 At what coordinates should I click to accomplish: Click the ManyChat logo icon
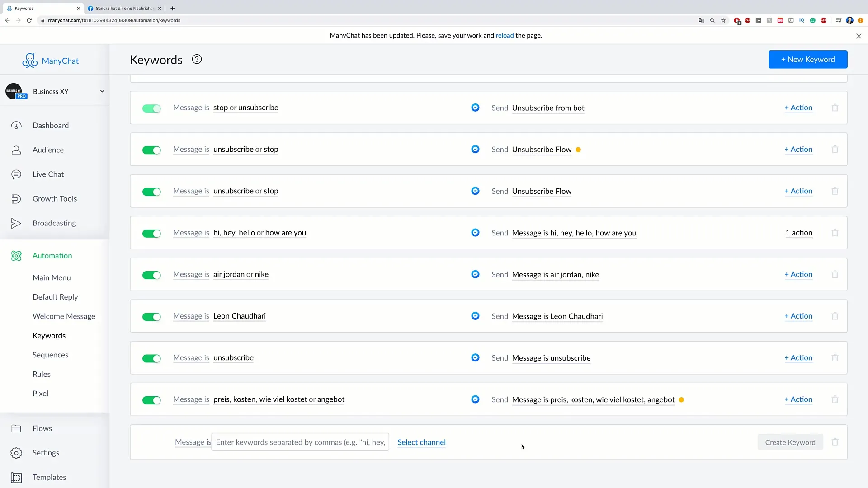29,60
